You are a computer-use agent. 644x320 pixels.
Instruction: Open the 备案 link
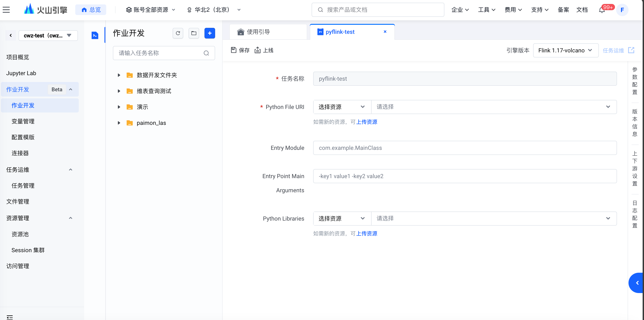(x=563, y=10)
